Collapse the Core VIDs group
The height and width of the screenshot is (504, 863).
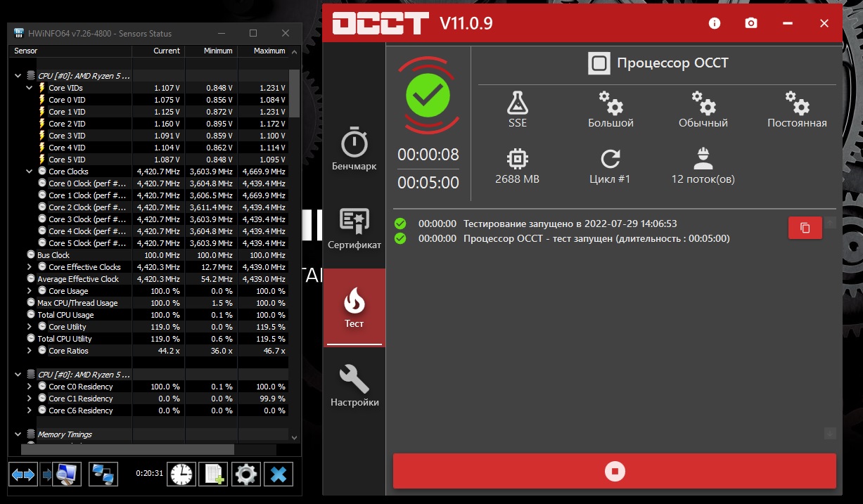pos(29,88)
